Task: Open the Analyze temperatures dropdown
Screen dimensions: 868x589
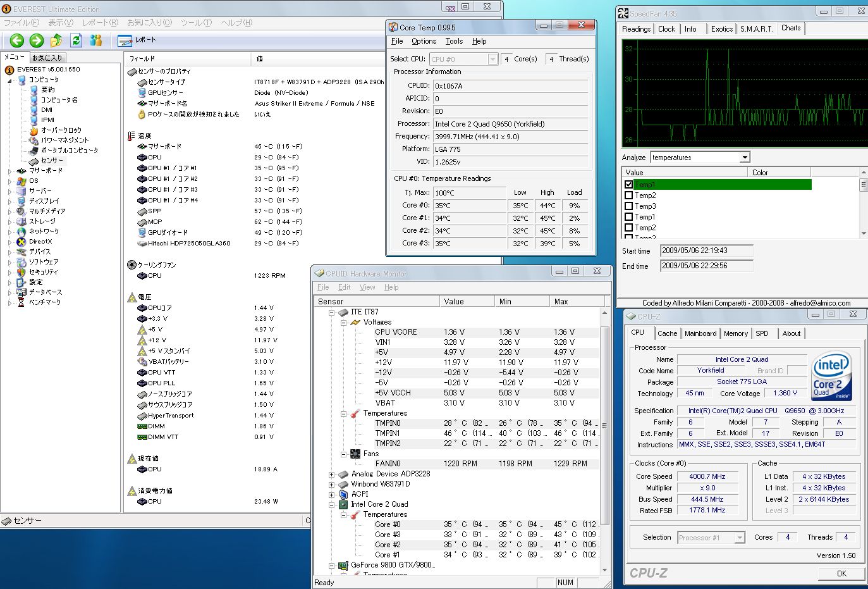Action: (745, 158)
